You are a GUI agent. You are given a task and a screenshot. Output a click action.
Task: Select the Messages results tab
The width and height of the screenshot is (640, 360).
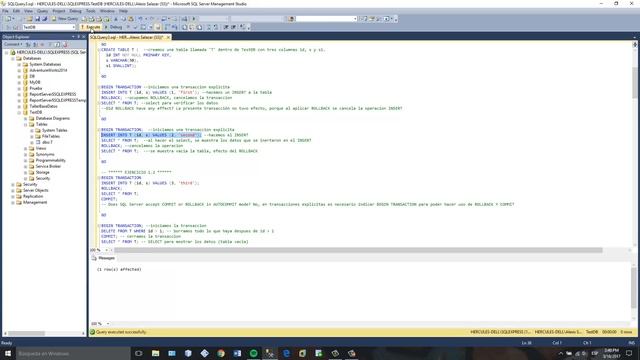(103, 258)
